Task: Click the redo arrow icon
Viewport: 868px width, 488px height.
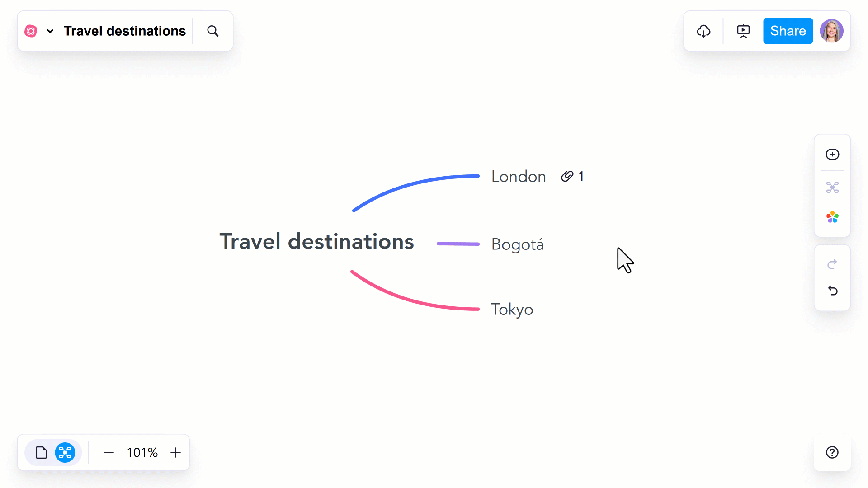Action: pos(832,264)
